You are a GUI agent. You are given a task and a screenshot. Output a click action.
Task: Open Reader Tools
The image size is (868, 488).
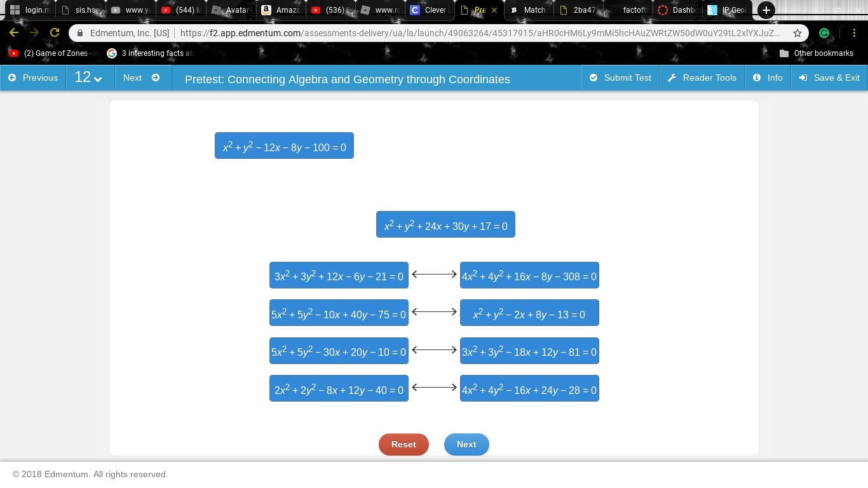(x=702, y=78)
